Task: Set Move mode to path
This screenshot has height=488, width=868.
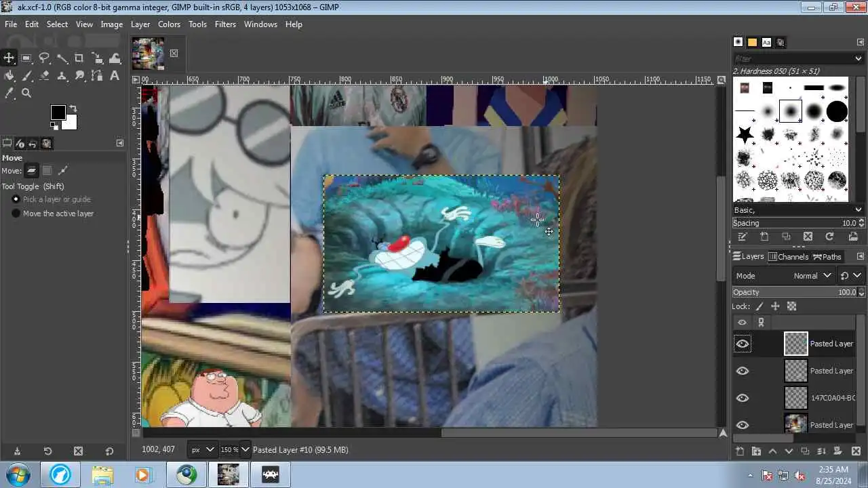Action: (63, 171)
